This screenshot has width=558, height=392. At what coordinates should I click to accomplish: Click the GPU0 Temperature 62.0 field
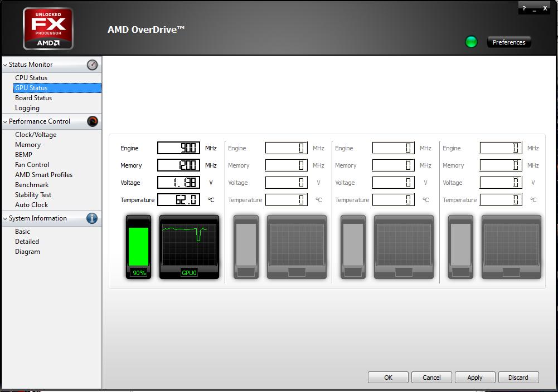pyautogui.click(x=178, y=200)
